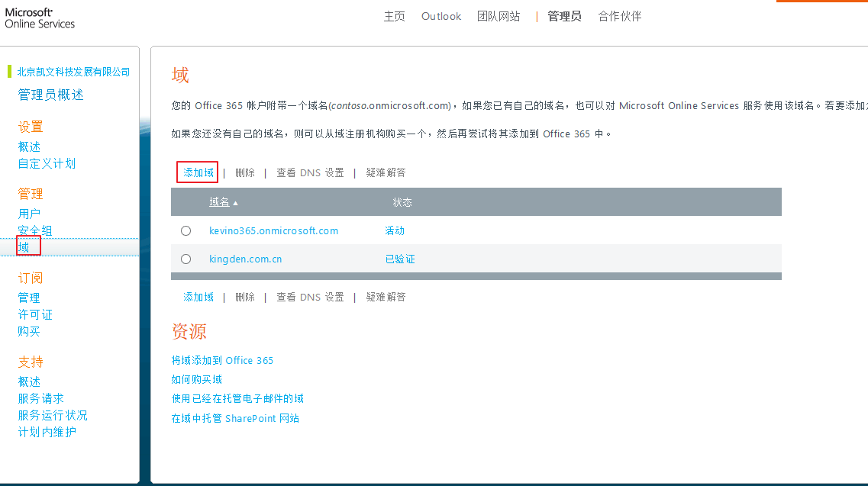Click 查看 DNS 设置 above the table
868x486 pixels.
[x=310, y=172]
